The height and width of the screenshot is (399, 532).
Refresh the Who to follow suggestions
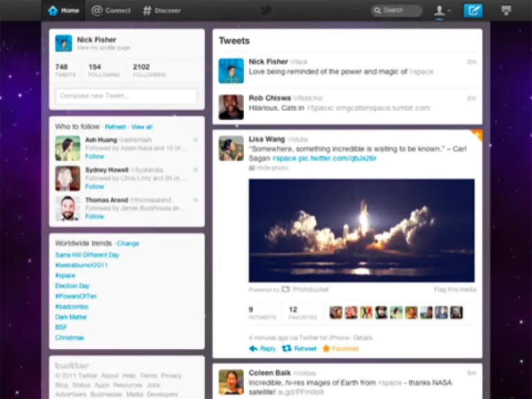point(116,127)
